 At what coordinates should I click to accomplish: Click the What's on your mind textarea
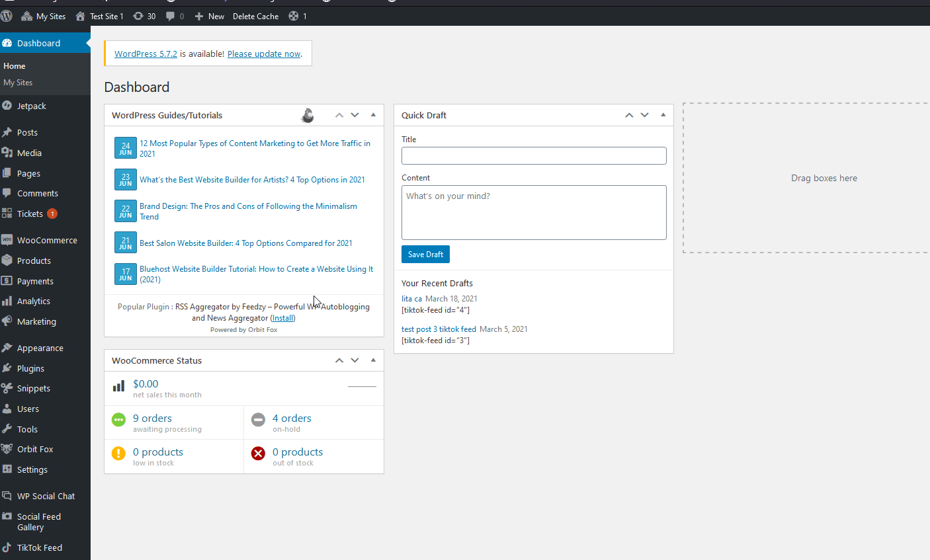(534, 212)
